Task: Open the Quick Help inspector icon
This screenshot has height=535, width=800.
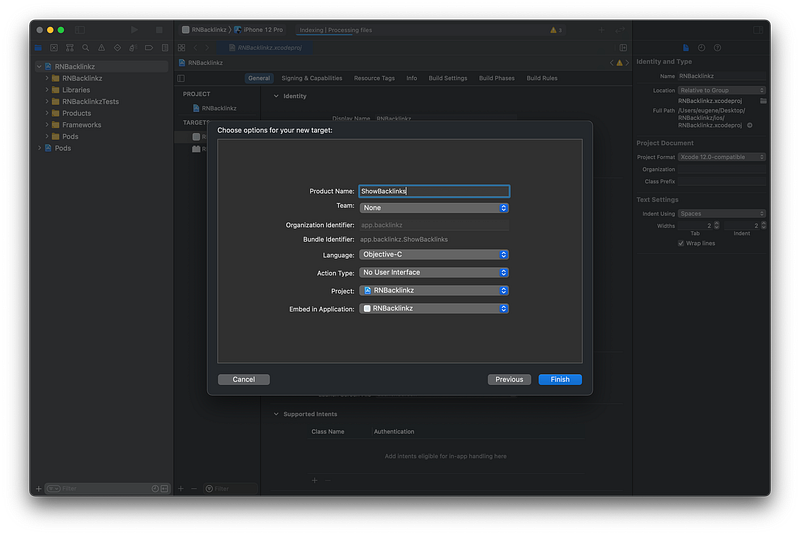Action: [716, 47]
